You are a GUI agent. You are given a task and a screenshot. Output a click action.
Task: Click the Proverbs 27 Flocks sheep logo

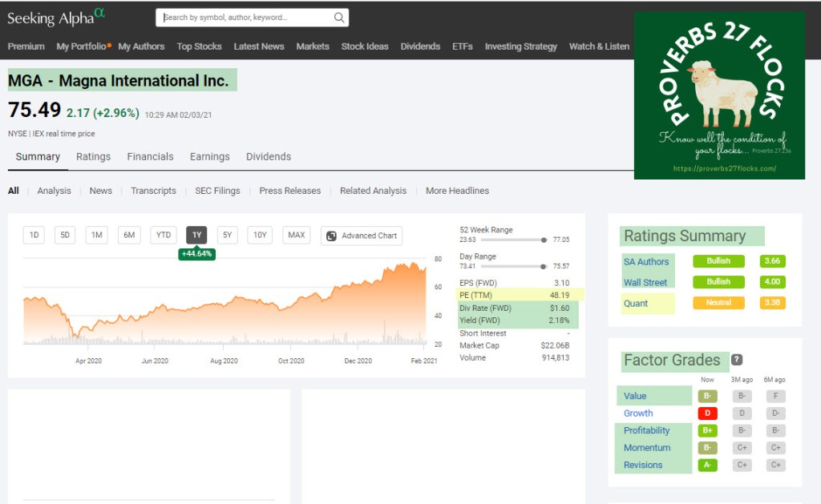coord(719,95)
